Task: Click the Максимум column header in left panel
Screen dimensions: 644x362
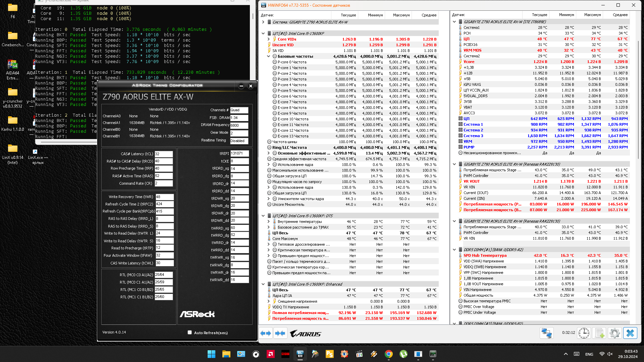Action: 401,15
